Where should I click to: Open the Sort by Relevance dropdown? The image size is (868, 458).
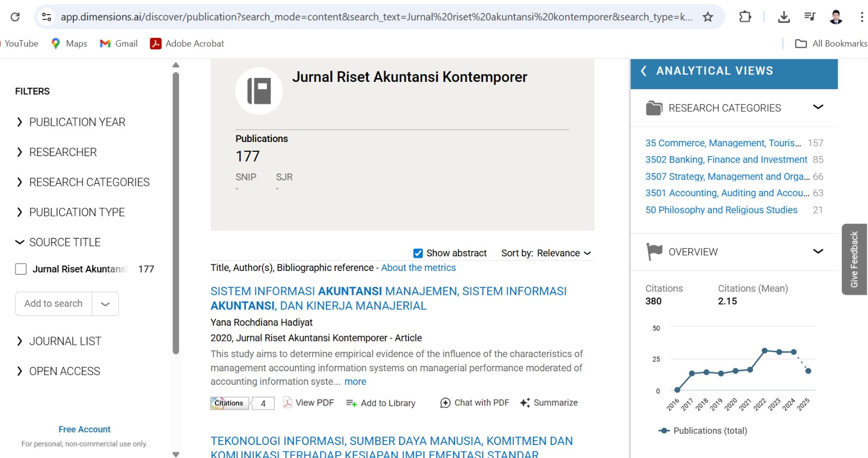point(546,253)
